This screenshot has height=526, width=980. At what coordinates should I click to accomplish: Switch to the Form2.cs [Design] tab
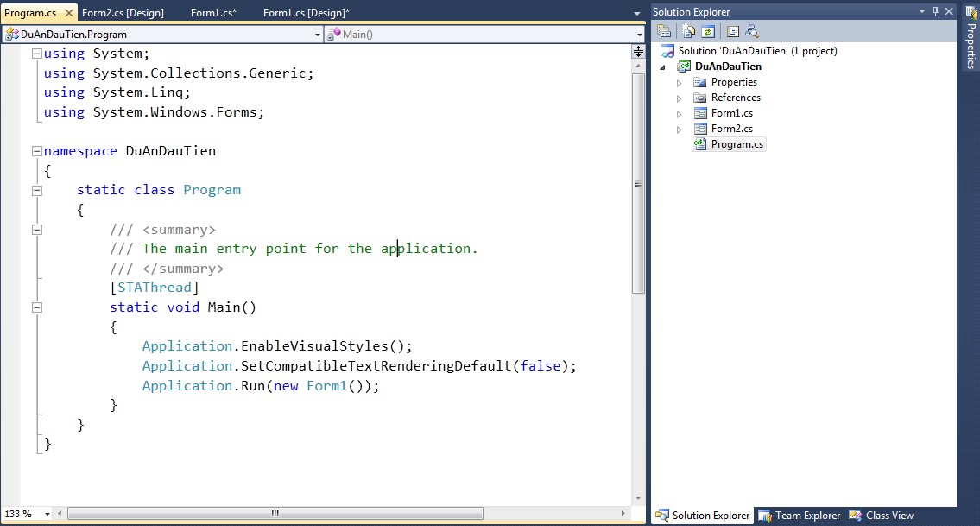(x=121, y=13)
